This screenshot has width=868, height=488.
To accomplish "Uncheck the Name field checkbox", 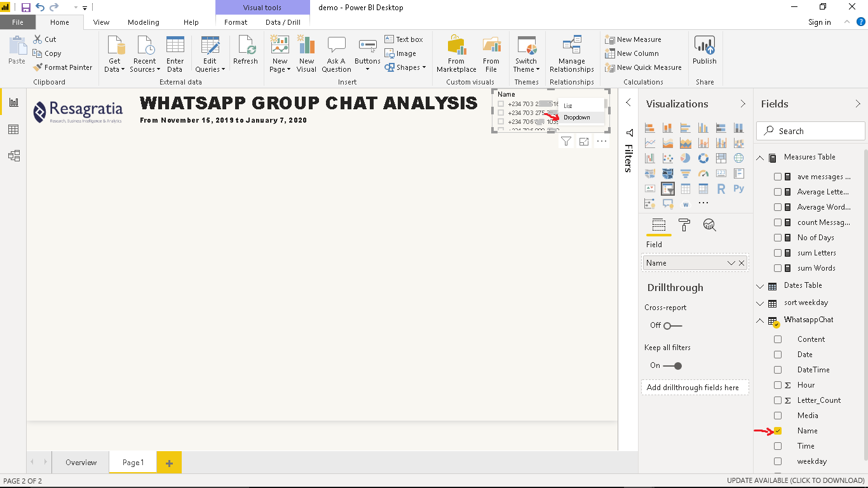I will pyautogui.click(x=778, y=431).
